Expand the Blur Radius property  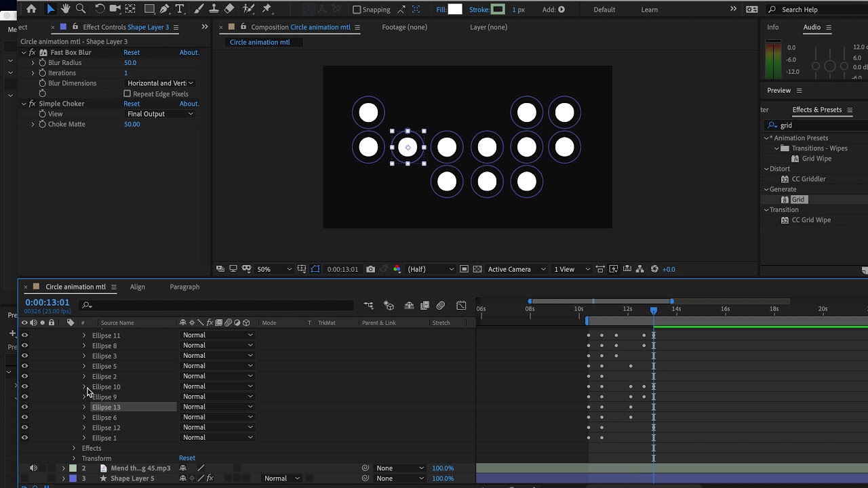33,62
